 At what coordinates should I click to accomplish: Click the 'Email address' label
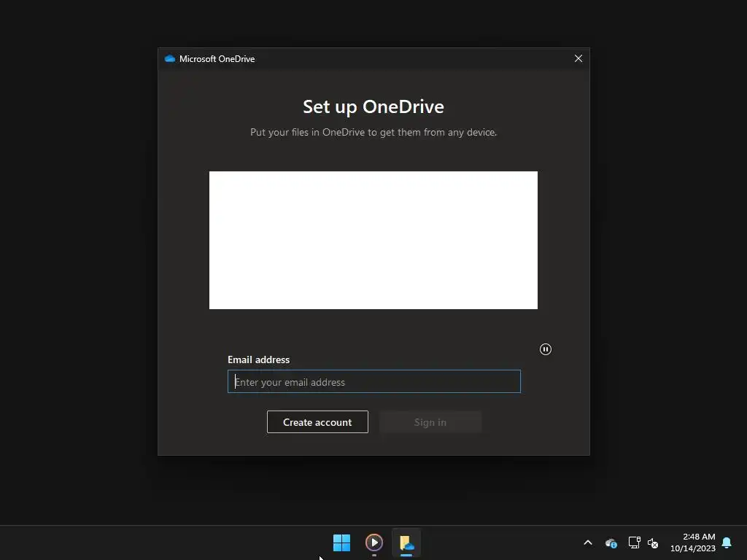point(259,359)
